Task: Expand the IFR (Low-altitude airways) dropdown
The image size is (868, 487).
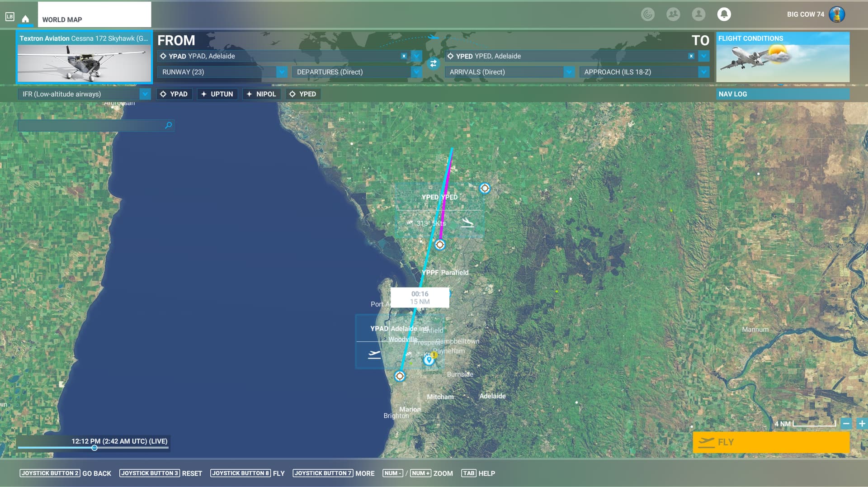Action: tap(145, 94)
